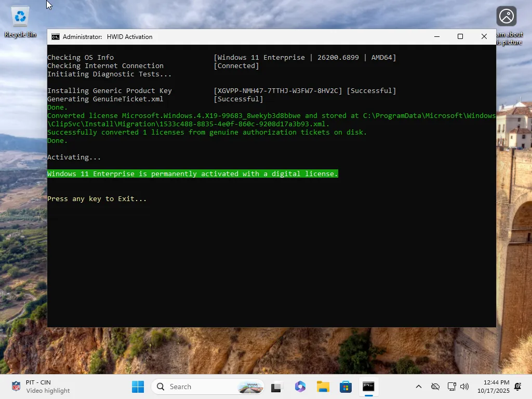Open Task View from the taskbar
Viewport: 532px width, 399px height.
tap(276, 387)
